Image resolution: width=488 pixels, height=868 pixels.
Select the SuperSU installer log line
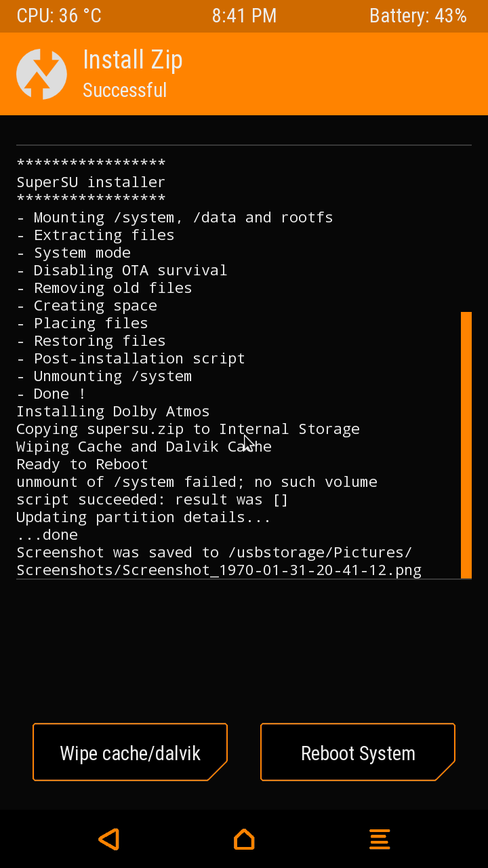tap(91, 182)
